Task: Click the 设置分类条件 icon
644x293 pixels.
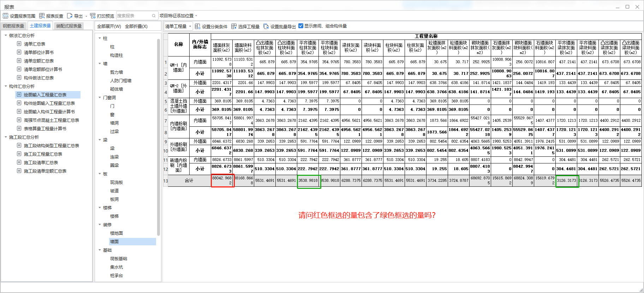Action: [x=197, y=26]
